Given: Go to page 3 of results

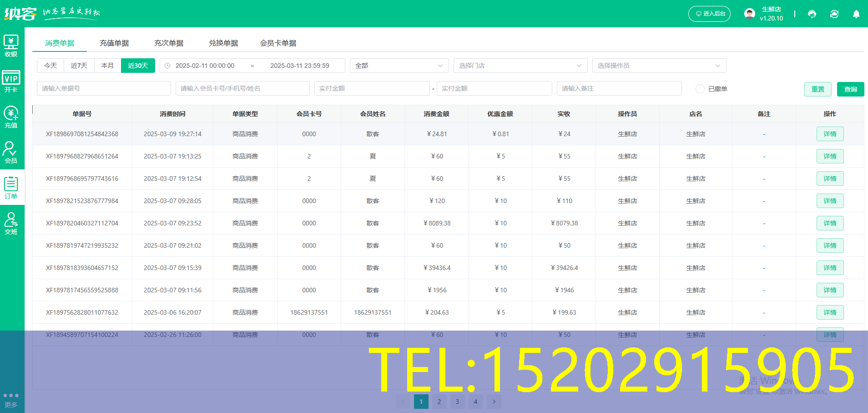Looking at the screenshot, I should pos(458,402).
